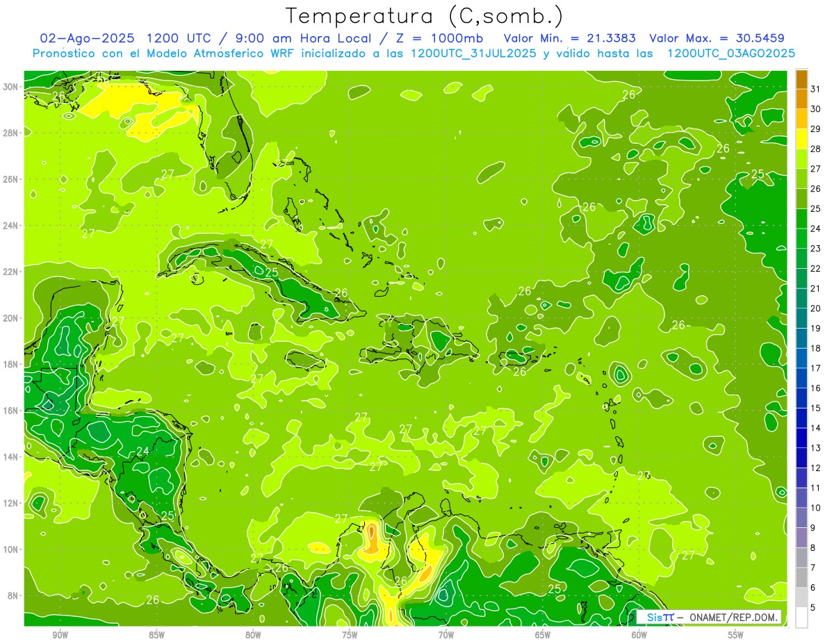Click the 60W longitude axis label
The width and height of the screenshot is (834, 644).
pos(639,636)
